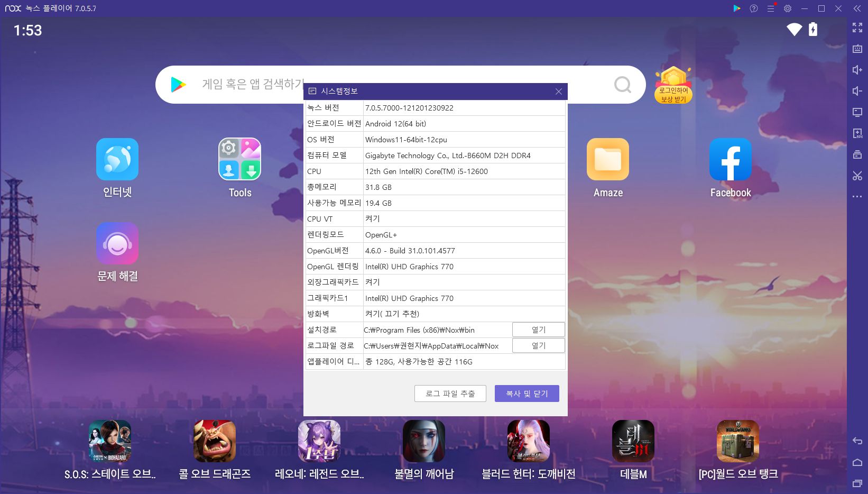Image resolution: width=868 pixels, height=494 pixels.
Task: Tap the Android back button in the sidebar
Action: coord(857,441)
